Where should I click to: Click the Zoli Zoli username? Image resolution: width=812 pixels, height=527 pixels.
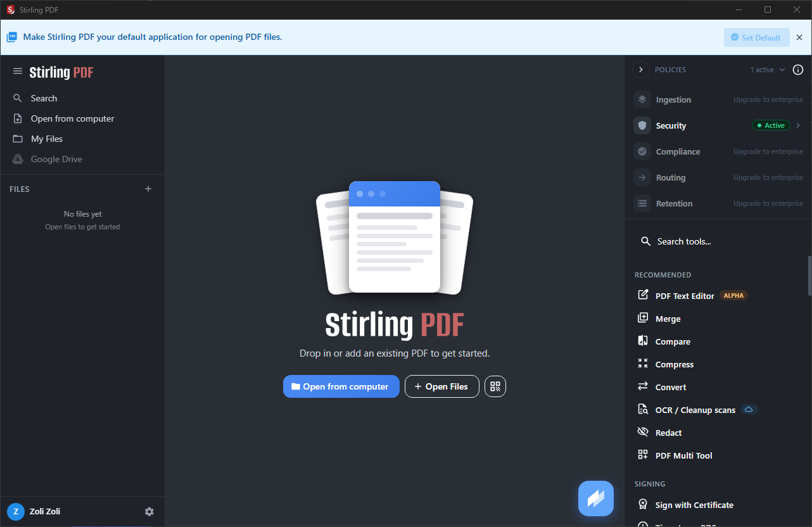click(45, 511)
